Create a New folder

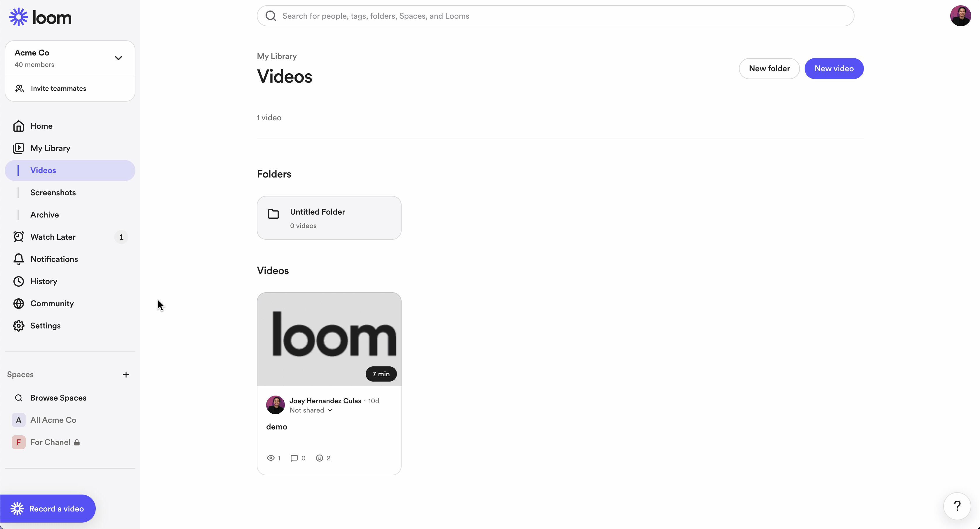[769, 69]
